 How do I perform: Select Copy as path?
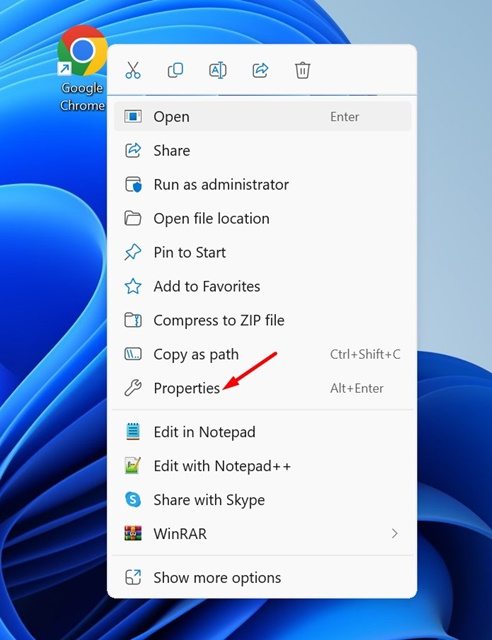(263, 354)
